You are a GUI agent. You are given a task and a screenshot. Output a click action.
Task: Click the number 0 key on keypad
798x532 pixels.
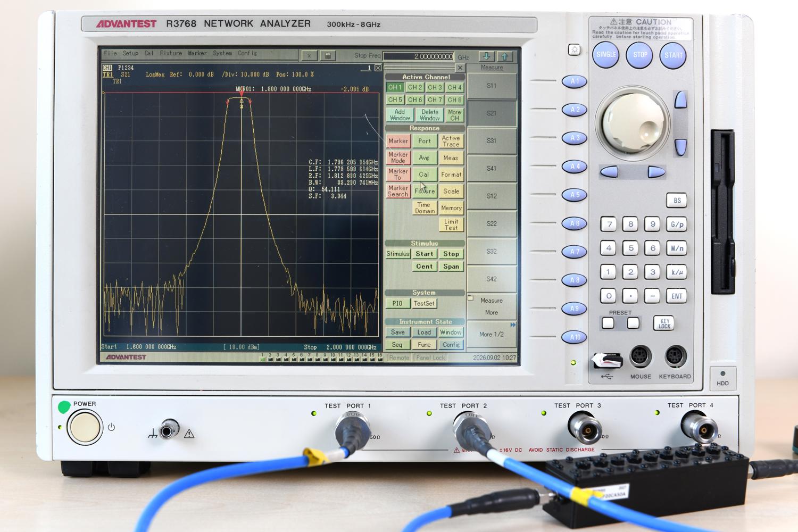(x=609, y=296)
